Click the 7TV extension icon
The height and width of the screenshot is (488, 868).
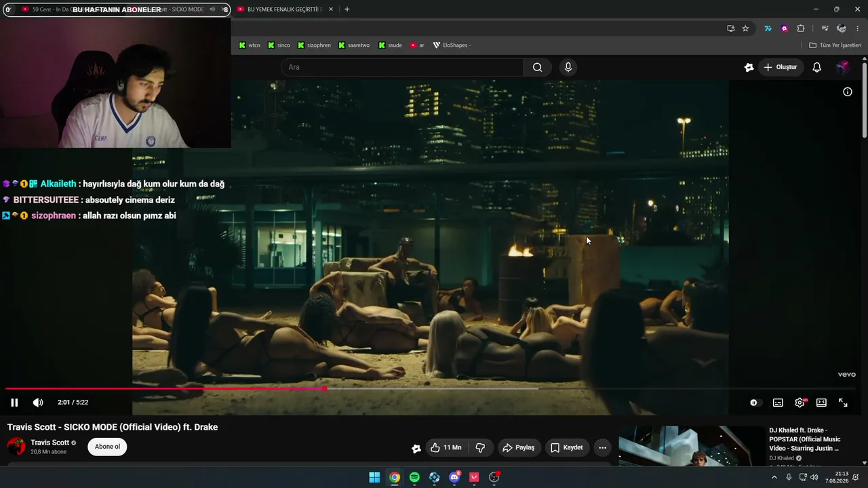point(768,28)
